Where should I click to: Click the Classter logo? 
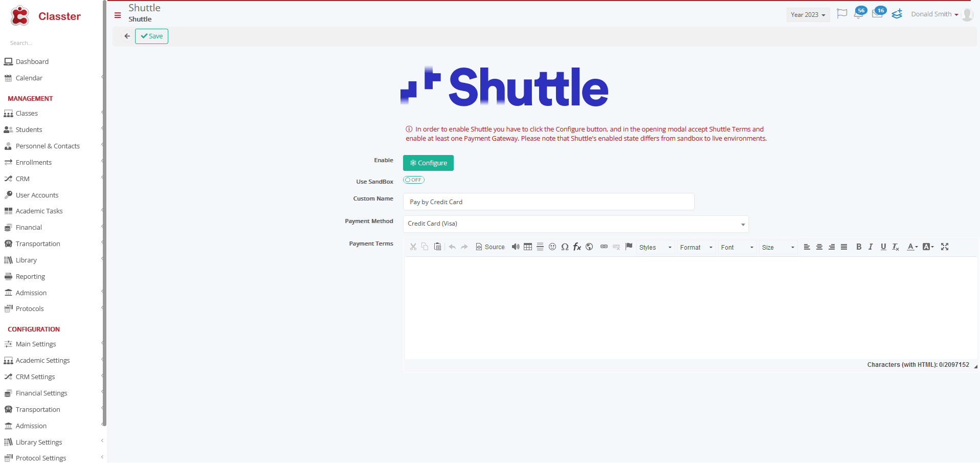tap(45, 16)
